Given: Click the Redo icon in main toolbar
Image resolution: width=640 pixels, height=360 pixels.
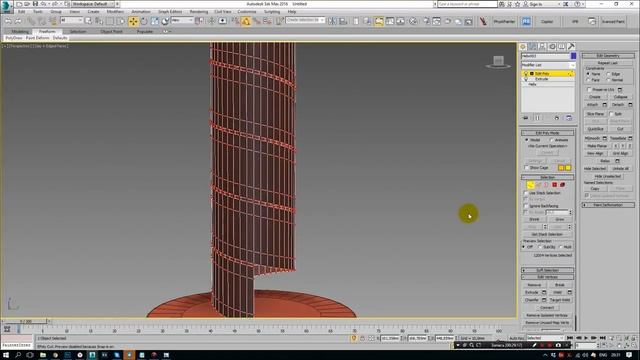Looking at the screenshot, I should tap(18, 21).
